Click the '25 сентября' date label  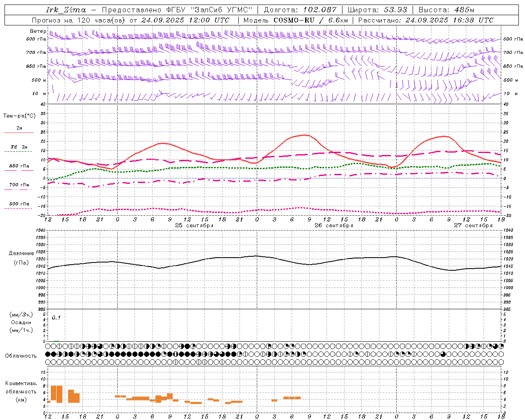tap(194, 226)
